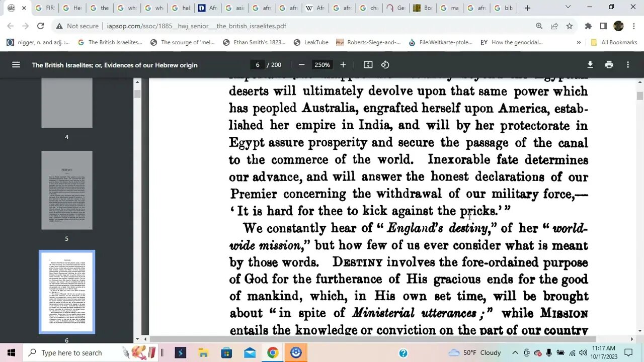The height and width of the screenshot is (362, 644).
Task: Zoom out the PDF with minus button
Action: click(301, 65)
